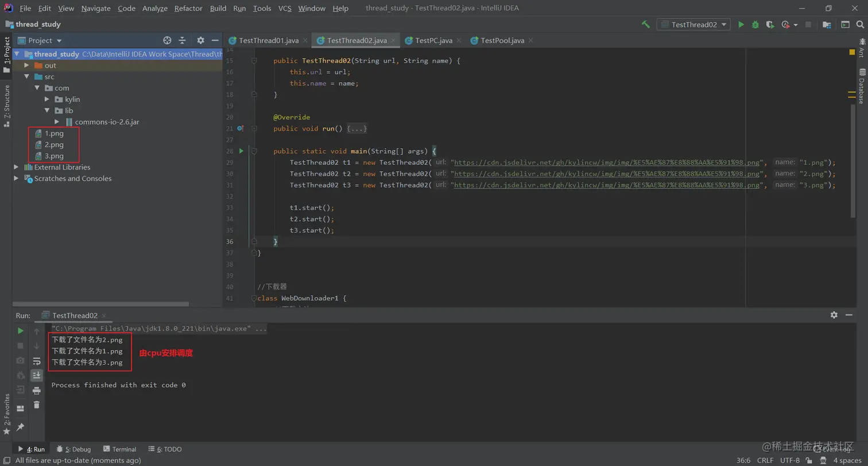Screen dimensions: 868x466
Task: Open Run panel settings gear
Action: coord(834,315)
